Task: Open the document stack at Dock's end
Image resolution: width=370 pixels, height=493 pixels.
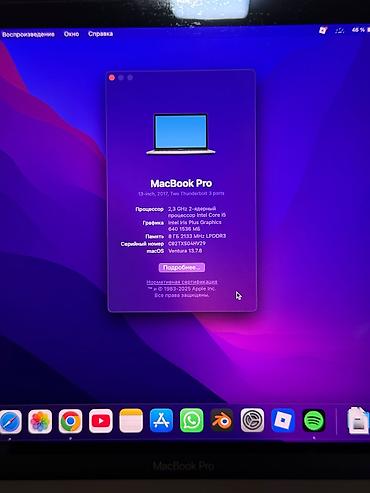Action: (x=359, y=420)
